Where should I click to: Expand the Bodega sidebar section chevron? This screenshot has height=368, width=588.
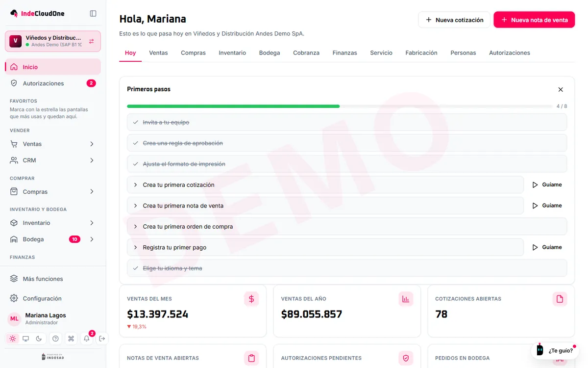[x=92, y=239]
